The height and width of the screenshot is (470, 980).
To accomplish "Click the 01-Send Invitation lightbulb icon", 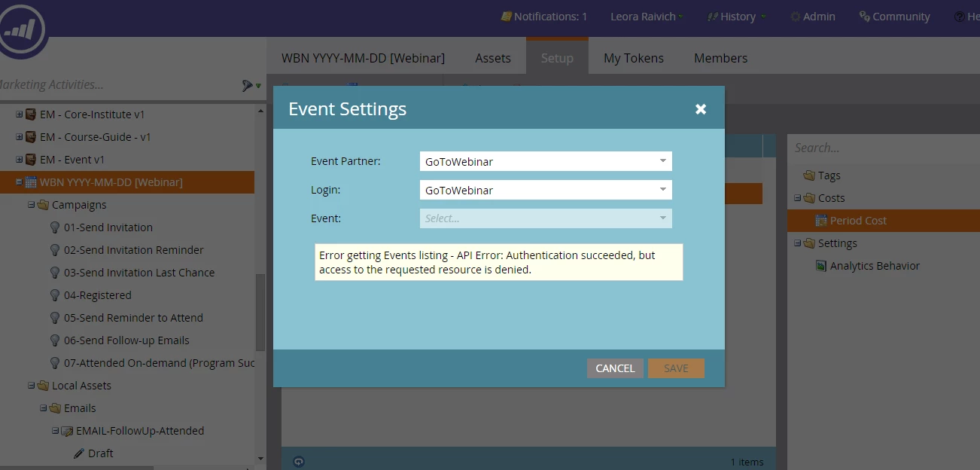I will point(55,227).
